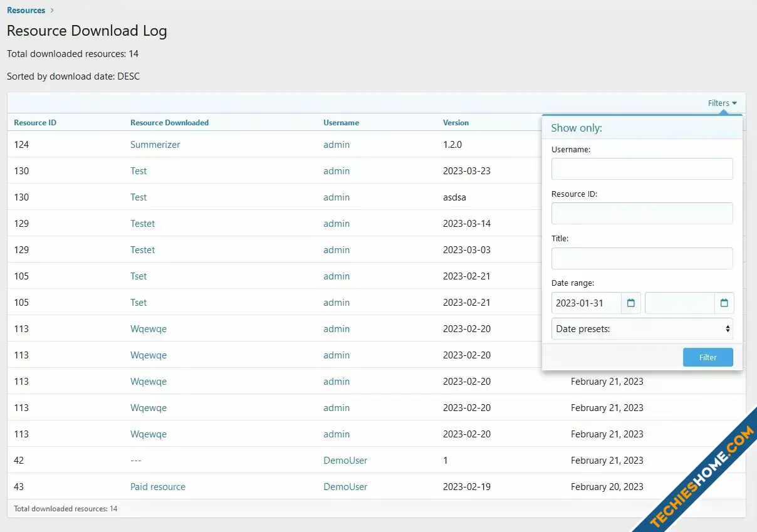
Task: Open Test resource with version asdsa
Action: point(138,197)
